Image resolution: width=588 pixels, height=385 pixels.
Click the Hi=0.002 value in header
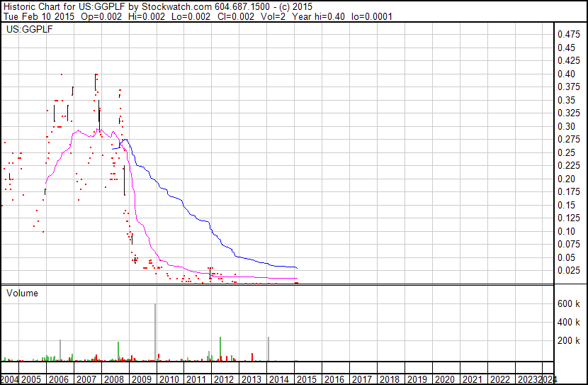[147, 17]
